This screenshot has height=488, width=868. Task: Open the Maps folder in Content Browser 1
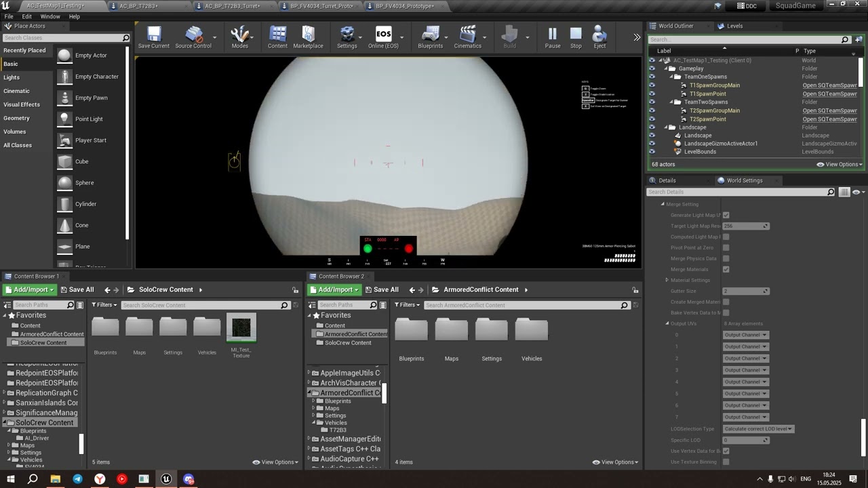(139, 327)
